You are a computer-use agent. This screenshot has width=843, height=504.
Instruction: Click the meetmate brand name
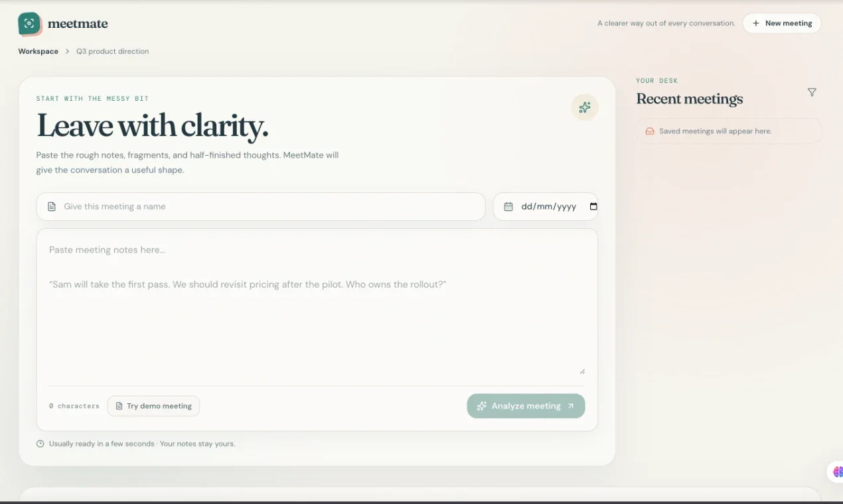tap(78, 24)
